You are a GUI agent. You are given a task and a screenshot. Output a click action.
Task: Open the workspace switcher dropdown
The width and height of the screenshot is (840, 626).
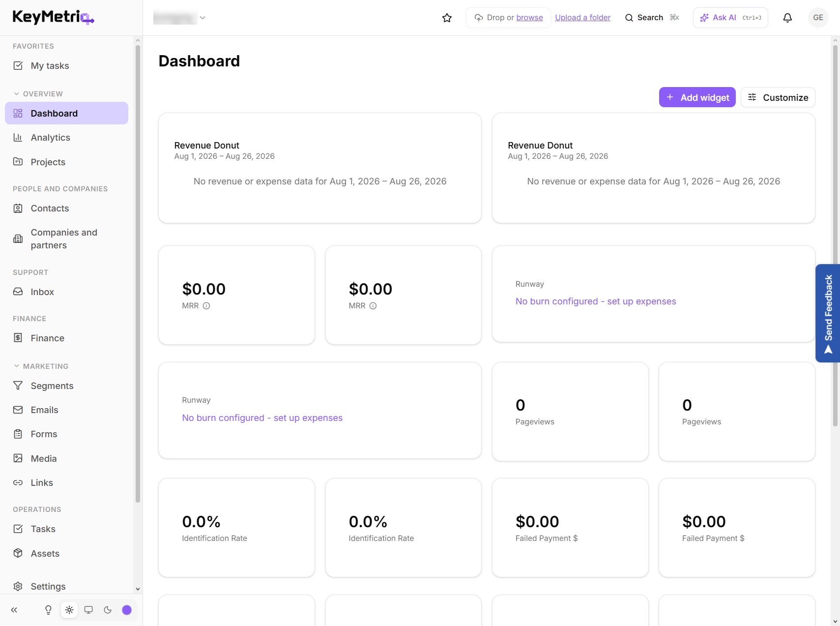[179, 18]
